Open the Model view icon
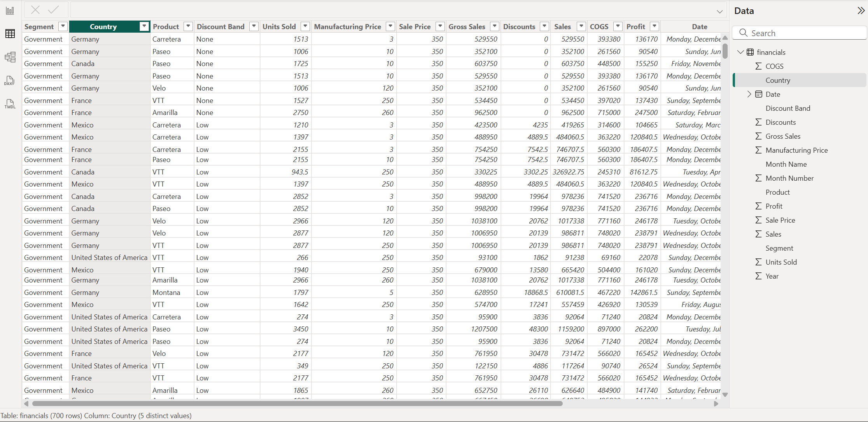 10,57
